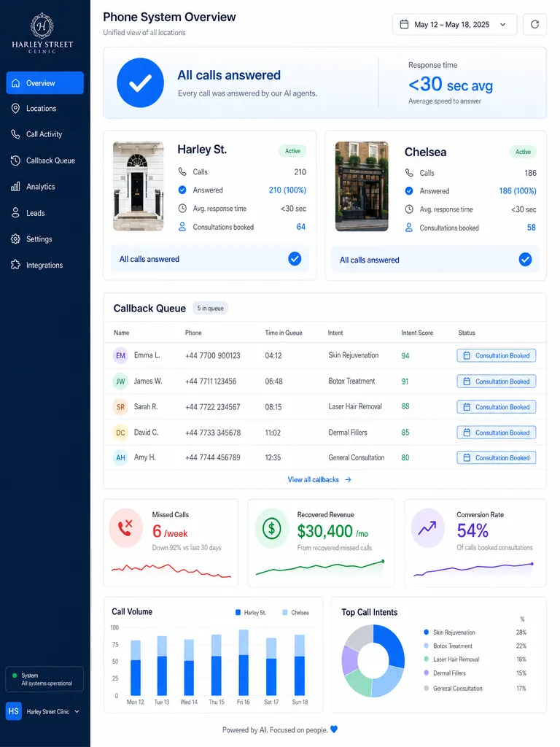The width and height of the screenshot is (560, 747).
Task: Click Chelsea consultations booked person icon
Action: (409, 228)
